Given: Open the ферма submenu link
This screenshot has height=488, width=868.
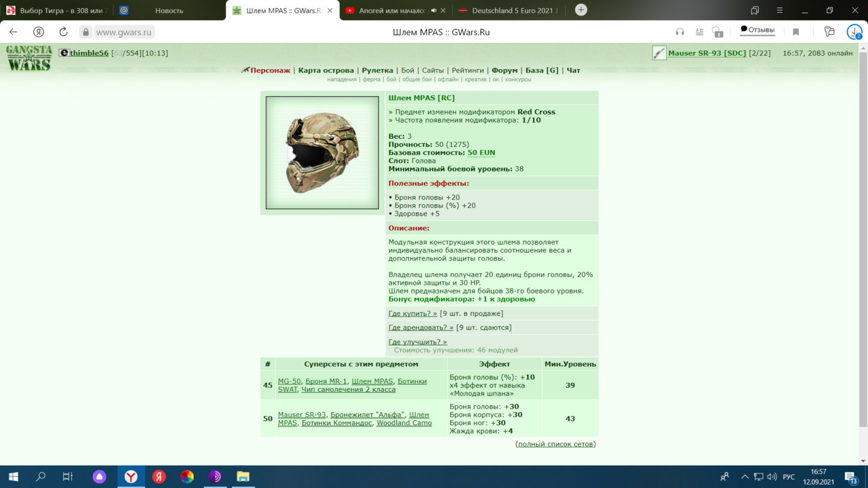Looking at the screenshot, I should click(x=372, y=79).
